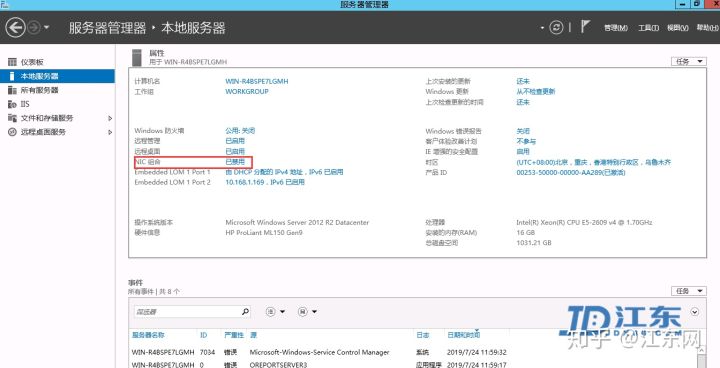Open the 任务 dropdown in properties section
The image size is (720, 368).
689,62
